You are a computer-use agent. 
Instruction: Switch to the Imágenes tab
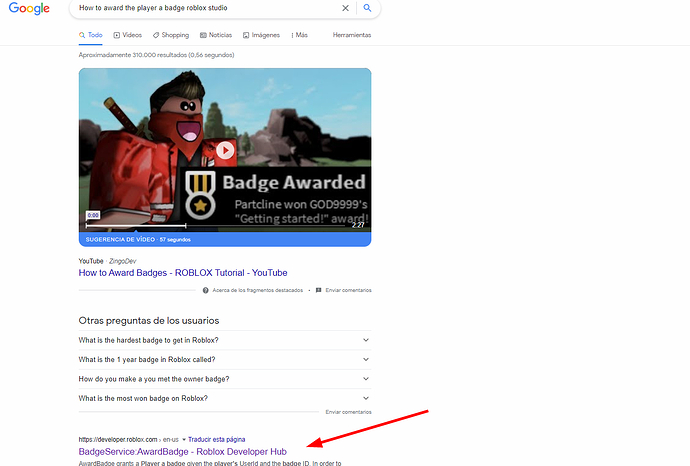[x=261, y=35]
